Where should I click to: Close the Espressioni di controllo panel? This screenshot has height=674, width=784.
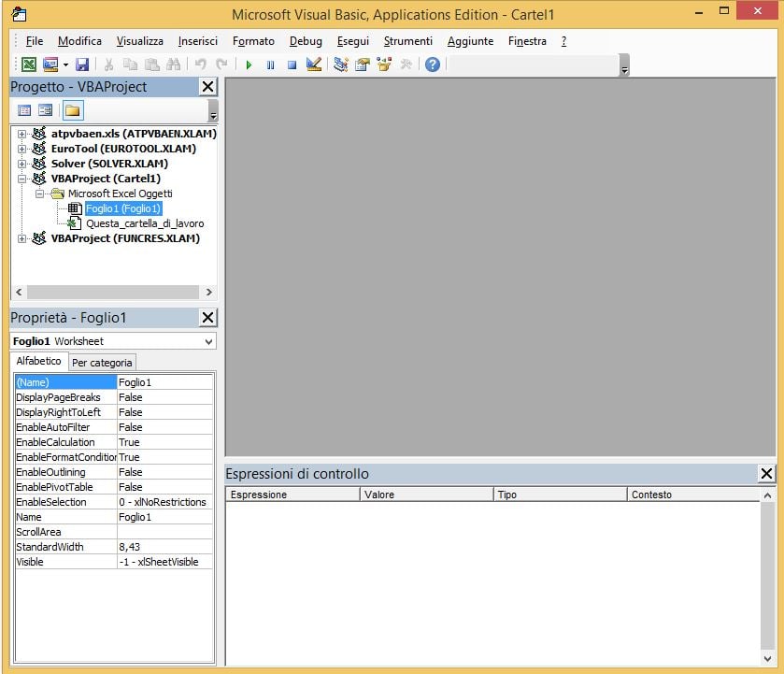point(766,473)
